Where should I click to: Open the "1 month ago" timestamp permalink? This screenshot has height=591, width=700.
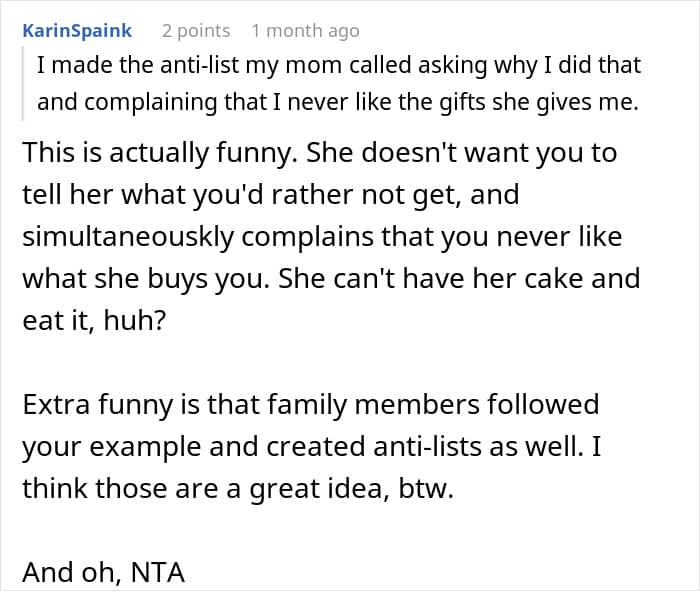(x=305, y=31)
